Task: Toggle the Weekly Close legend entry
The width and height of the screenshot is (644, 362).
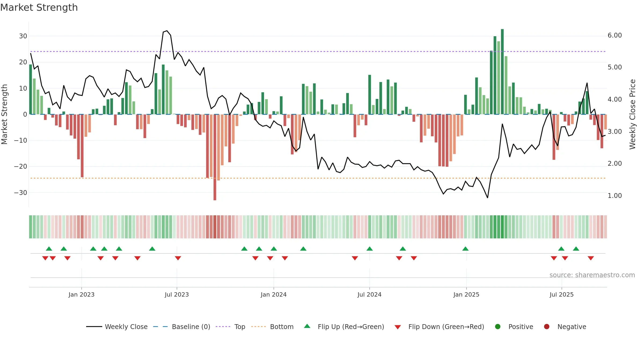Action: click(117, 327)
